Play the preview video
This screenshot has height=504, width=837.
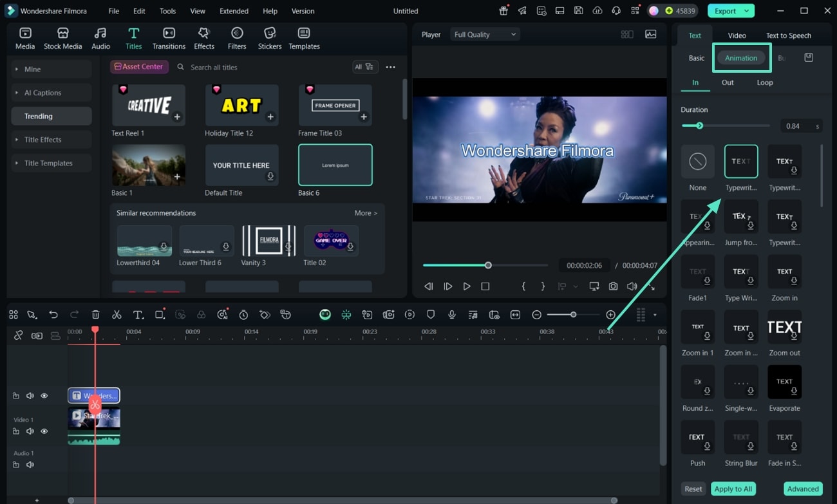point(467,286)
